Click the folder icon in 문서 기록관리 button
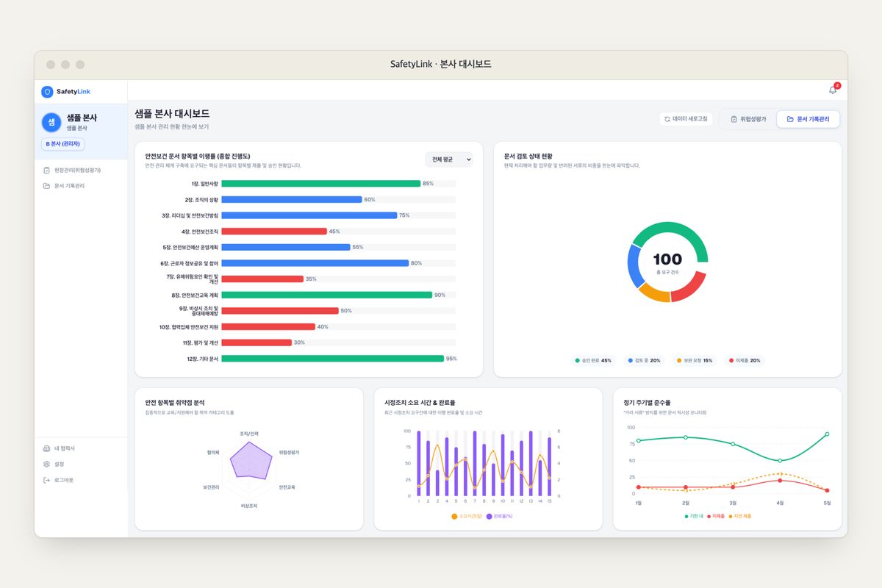 (x=790, y=119)
